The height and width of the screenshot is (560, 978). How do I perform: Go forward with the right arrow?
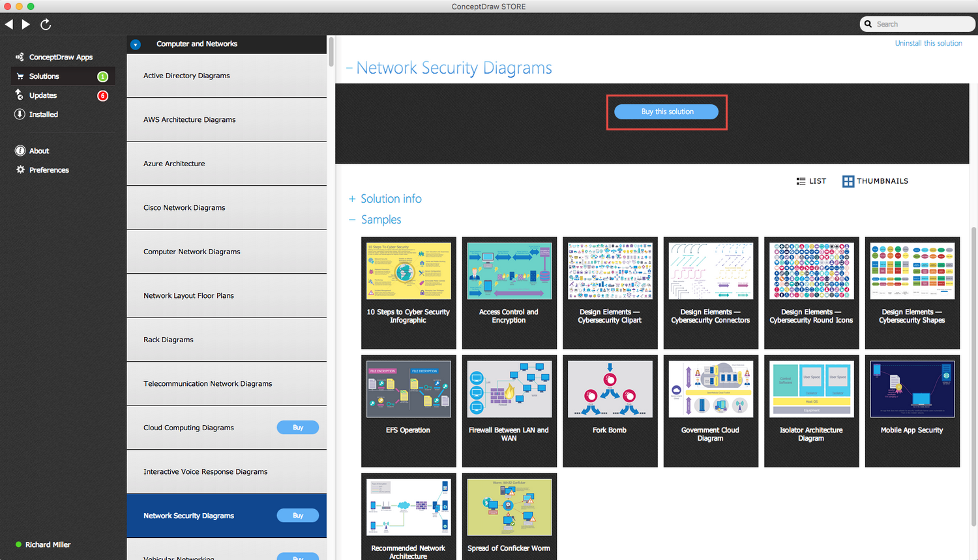point(26,24)
